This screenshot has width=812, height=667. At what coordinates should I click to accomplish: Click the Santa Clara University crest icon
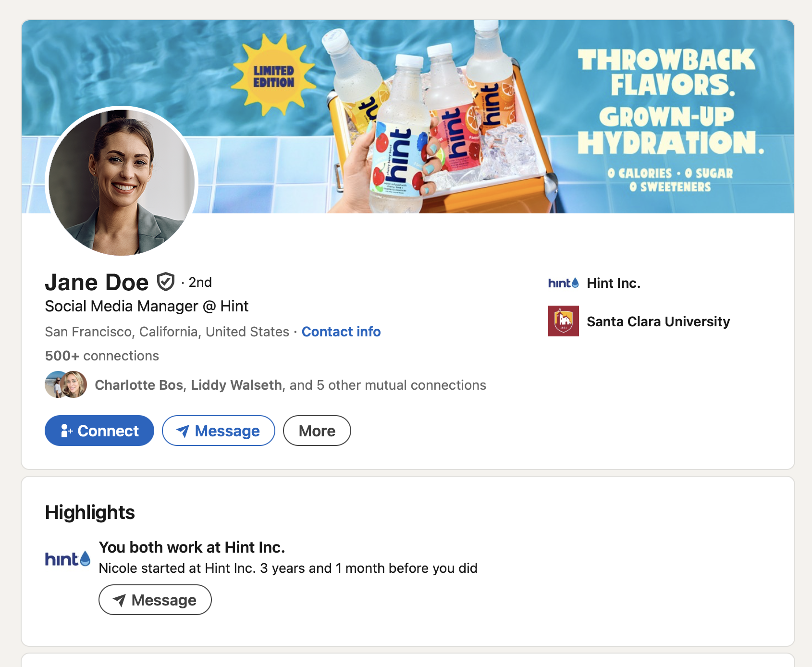(563, 321)
